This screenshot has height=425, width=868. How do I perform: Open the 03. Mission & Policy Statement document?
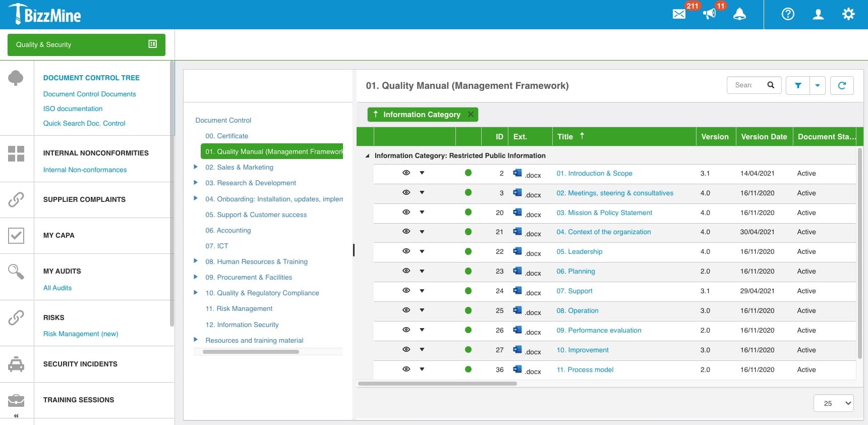click(604, 212)
